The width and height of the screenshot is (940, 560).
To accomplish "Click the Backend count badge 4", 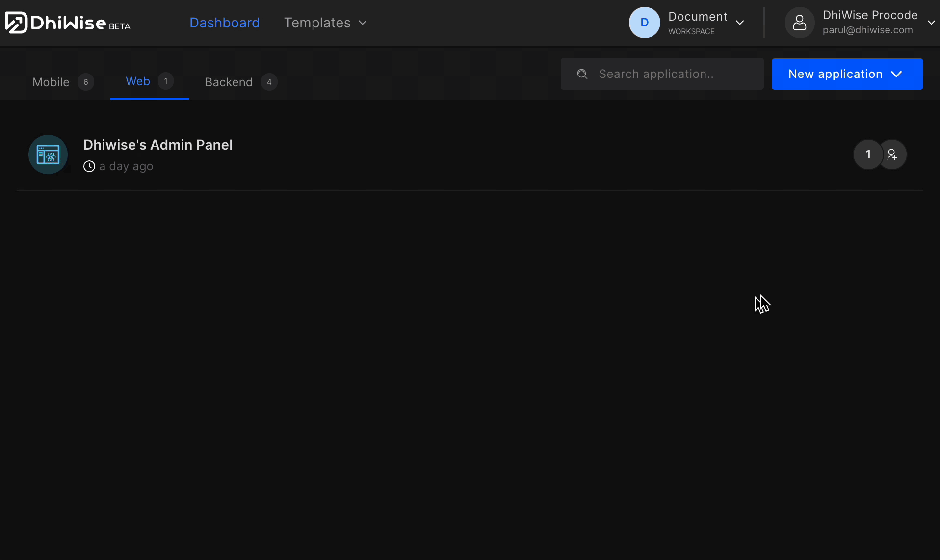I will point(269,82).
